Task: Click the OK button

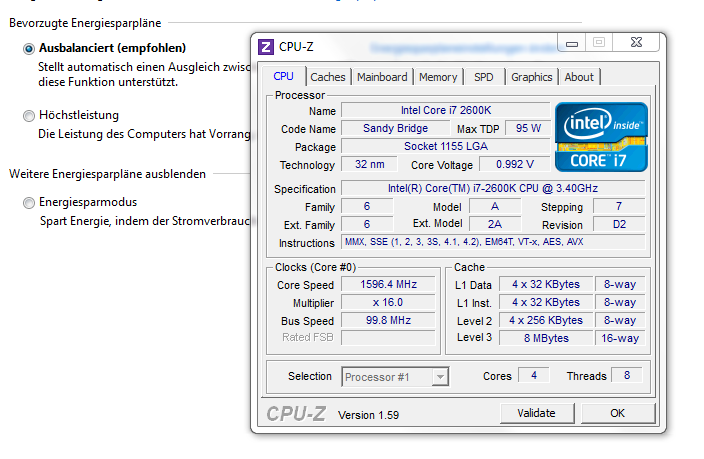Action: [617, 413]
